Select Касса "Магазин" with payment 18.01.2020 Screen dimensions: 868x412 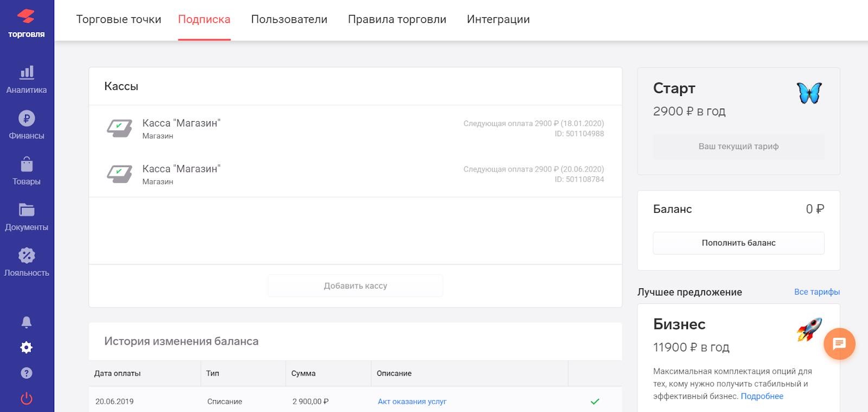tap(355, 128)
